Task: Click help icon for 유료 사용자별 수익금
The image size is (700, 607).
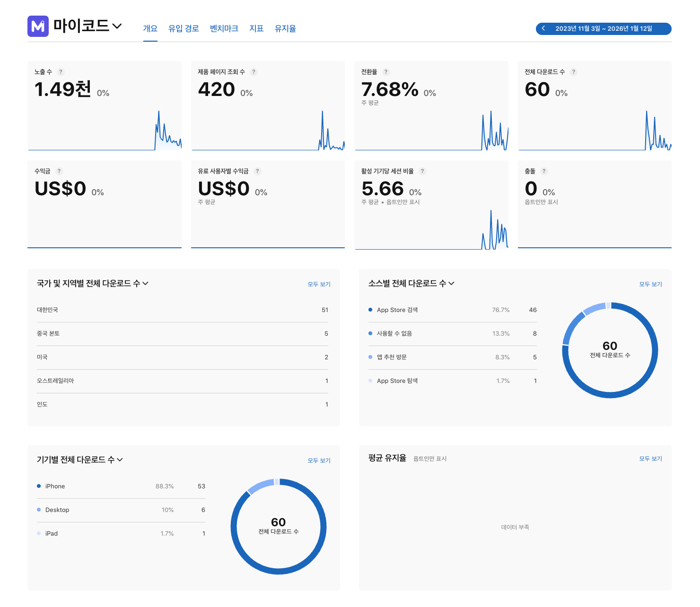Action: (257, 171)
